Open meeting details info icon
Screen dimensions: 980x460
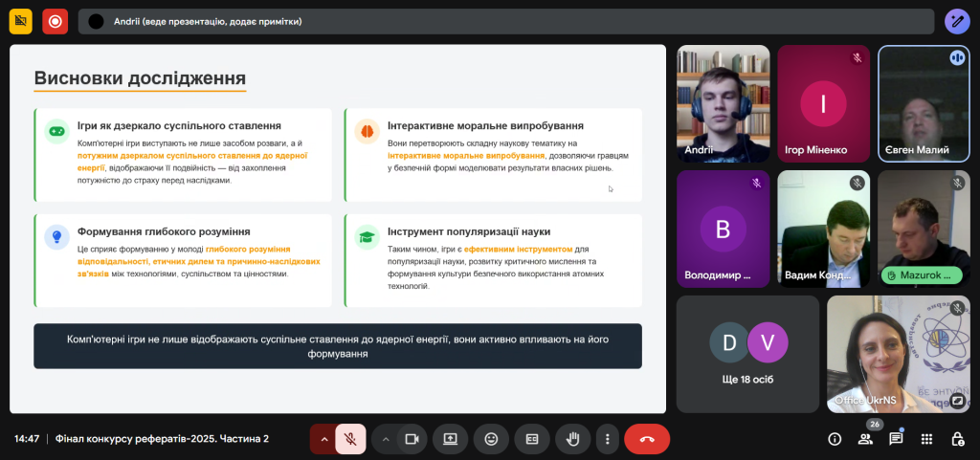pos(835,439)
